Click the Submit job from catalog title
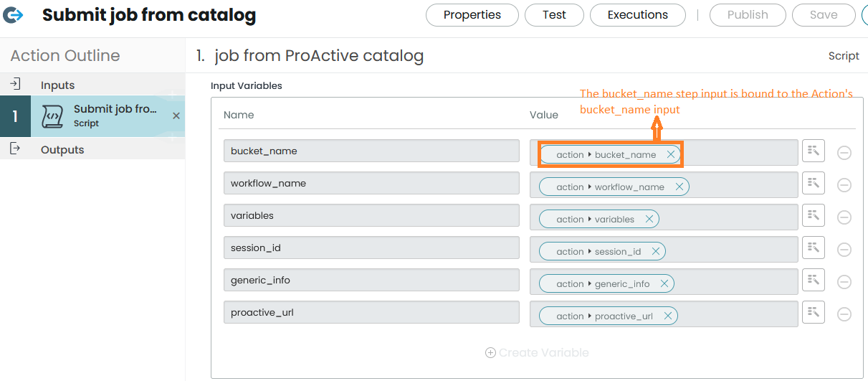 click(149, 14)
